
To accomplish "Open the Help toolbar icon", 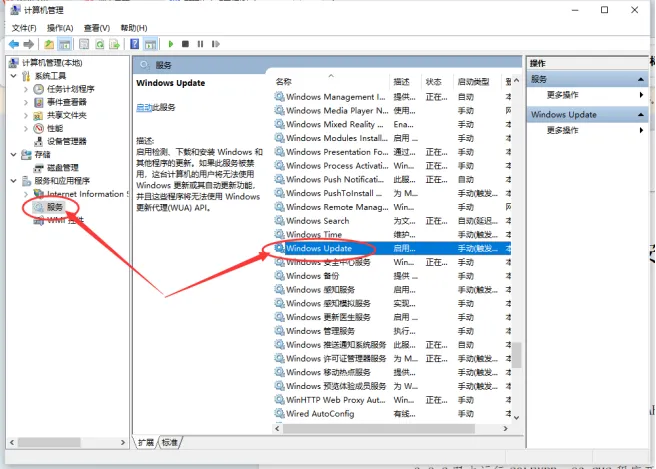I will pyautogui.click(x=135, y=44).
